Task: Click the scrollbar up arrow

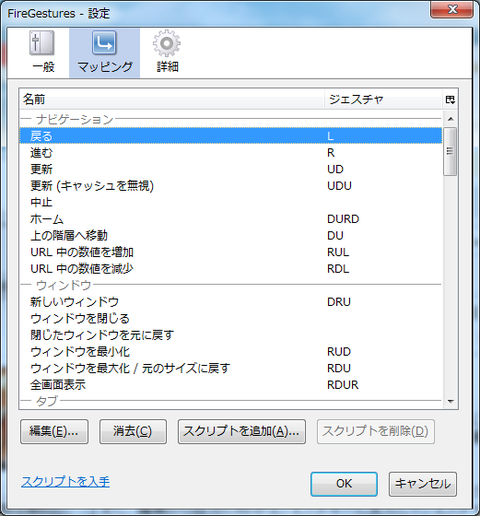Action: [450, 119]
